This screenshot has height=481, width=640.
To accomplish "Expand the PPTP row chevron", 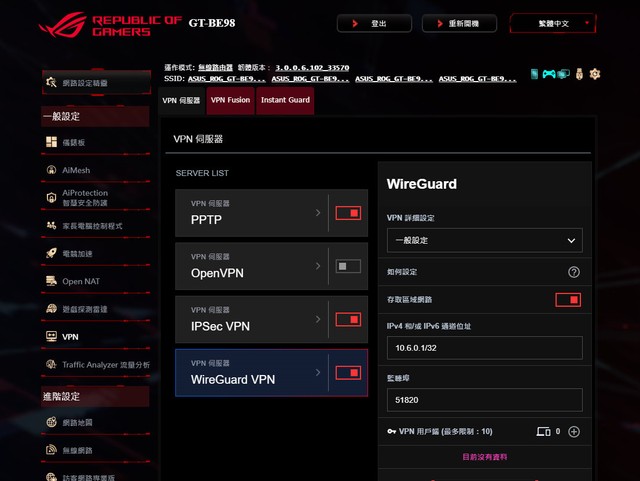I will tap(318, 213).
